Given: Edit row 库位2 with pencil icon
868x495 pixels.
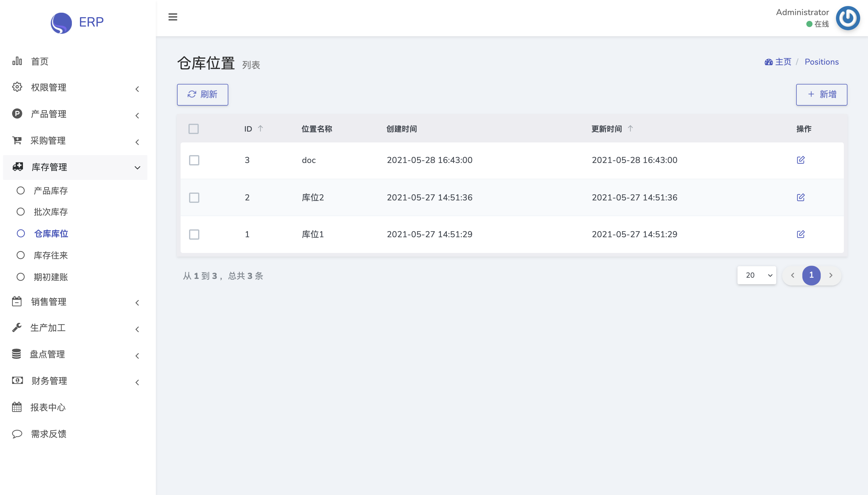Looking at the screenshot, I should click(x=801, y=197).
